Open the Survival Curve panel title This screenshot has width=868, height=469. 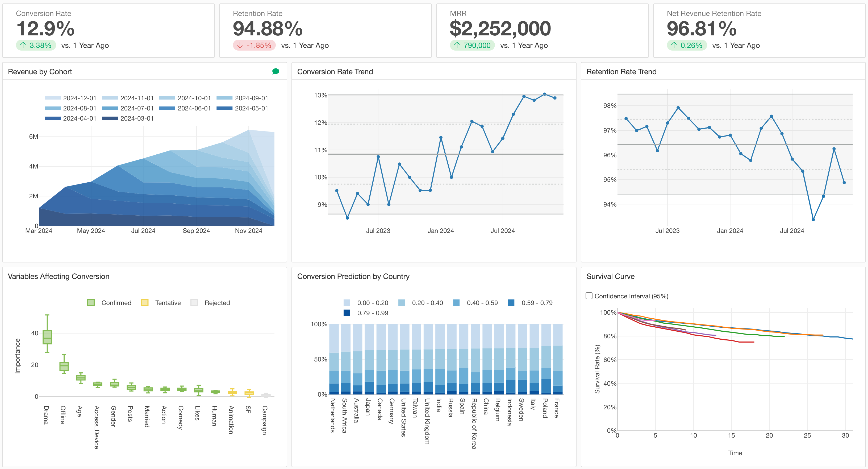610,276
